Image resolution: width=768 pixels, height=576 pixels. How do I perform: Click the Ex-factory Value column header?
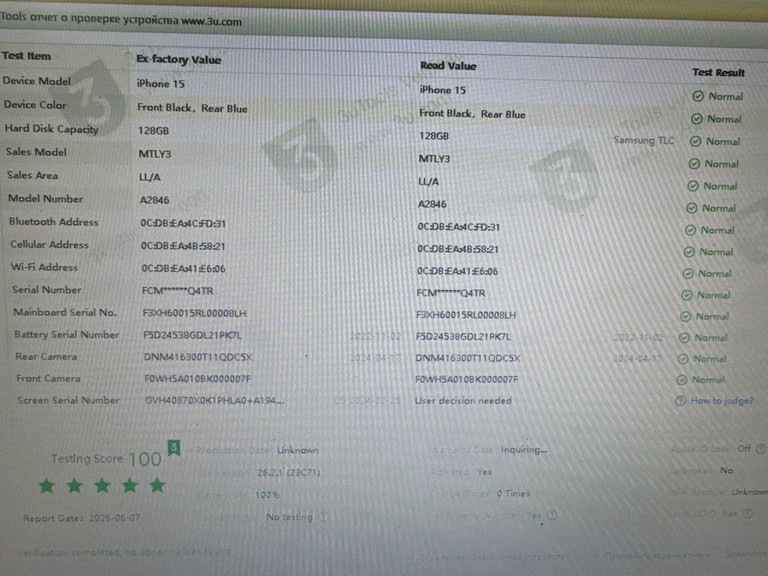tap(179, 59)
